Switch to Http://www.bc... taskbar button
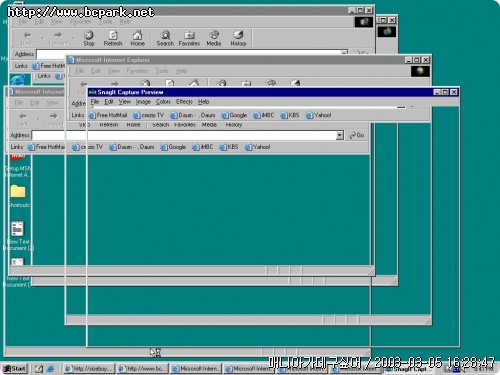The image size is (500, 375). tap(143, 369)
